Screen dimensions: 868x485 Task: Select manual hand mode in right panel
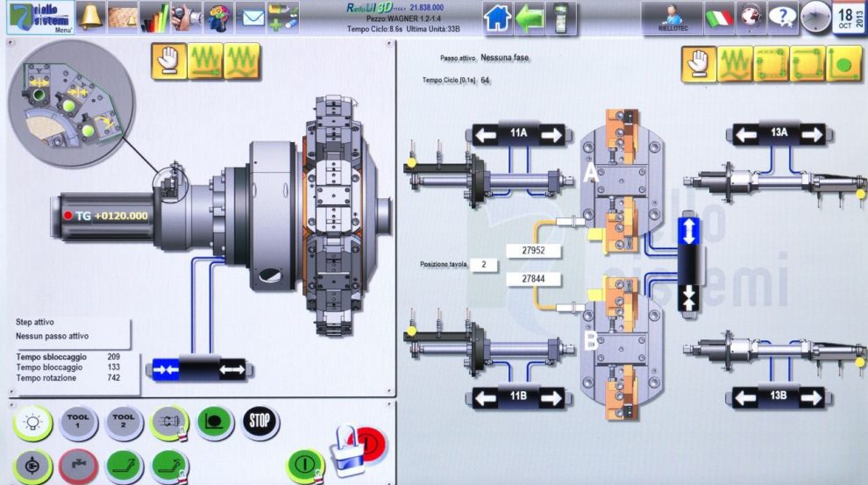[699, 65]
